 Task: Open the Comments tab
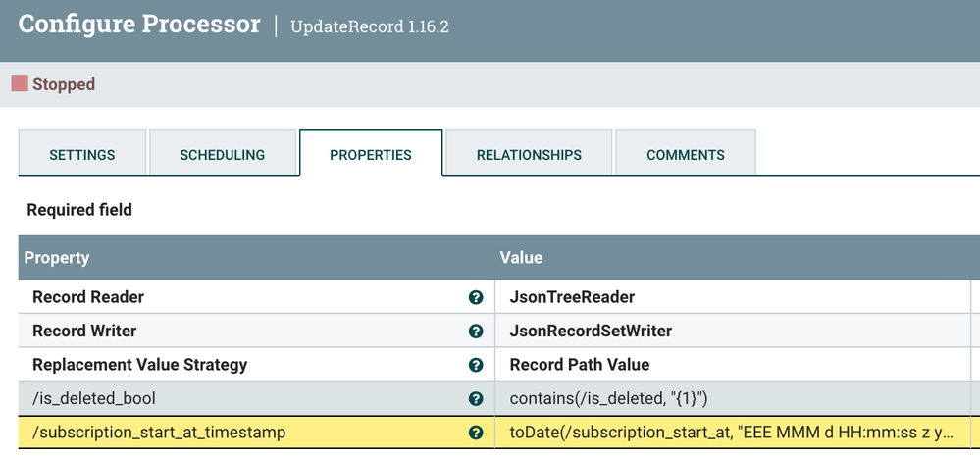[686, 153]
